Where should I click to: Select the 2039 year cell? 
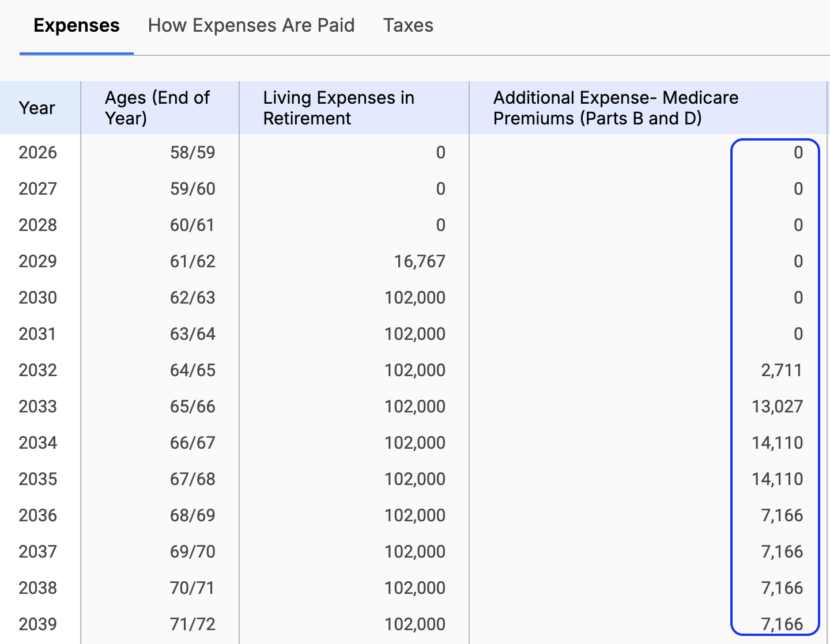pyautogui.click(x=38, y=624)
